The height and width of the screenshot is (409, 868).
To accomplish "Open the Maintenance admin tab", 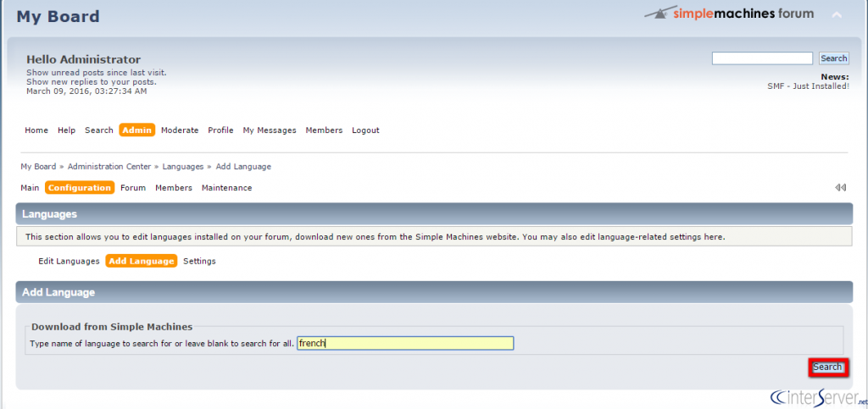I will click(x=227, y=188).
